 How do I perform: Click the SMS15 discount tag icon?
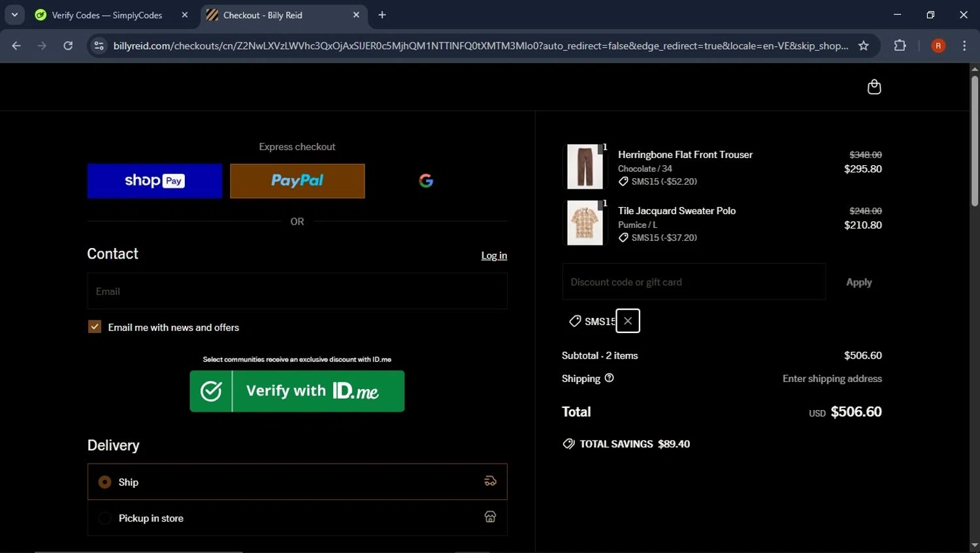(575, 321)
